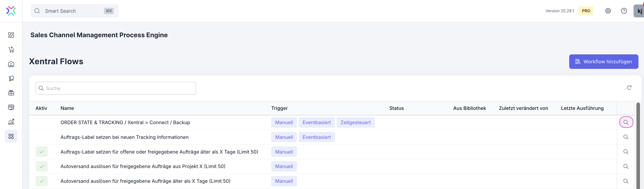Inspect the ORDER STATE & TRACKING flow with magnifier
The image size is (644, 189).
(626, 122)
